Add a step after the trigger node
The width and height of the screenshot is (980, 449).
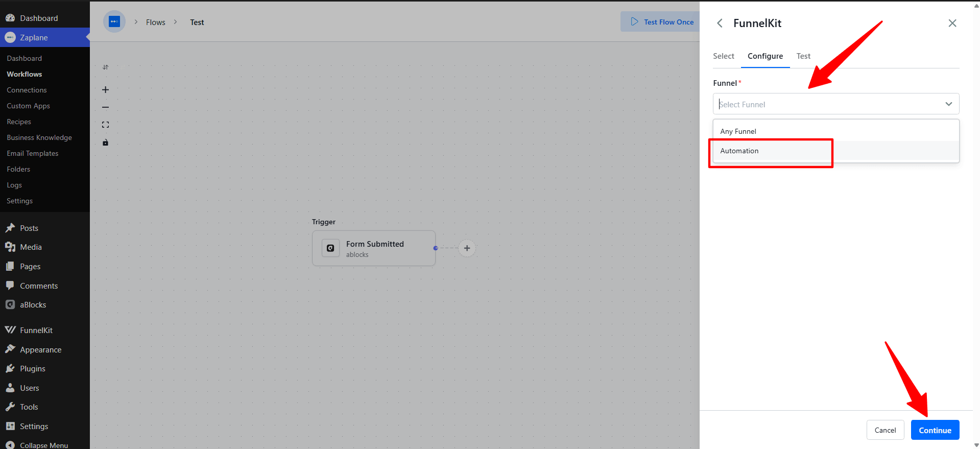pos(467,248)
